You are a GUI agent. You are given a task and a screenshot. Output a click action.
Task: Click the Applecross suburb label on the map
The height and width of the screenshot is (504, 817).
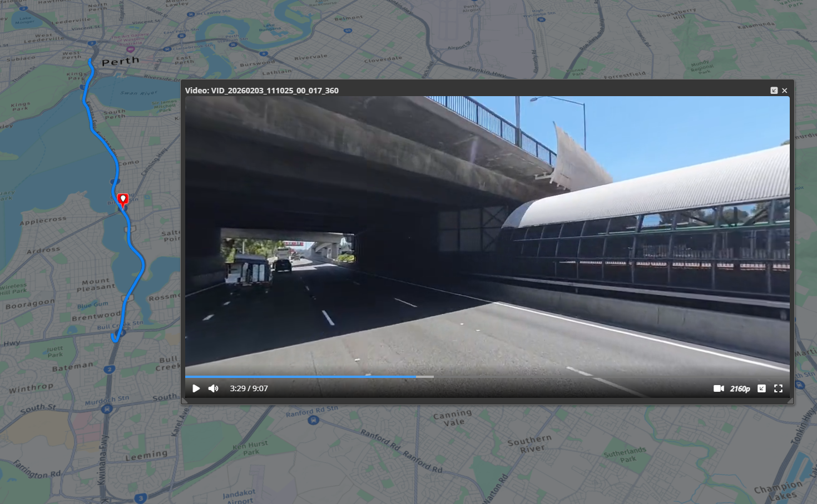(x=43, y=221)
